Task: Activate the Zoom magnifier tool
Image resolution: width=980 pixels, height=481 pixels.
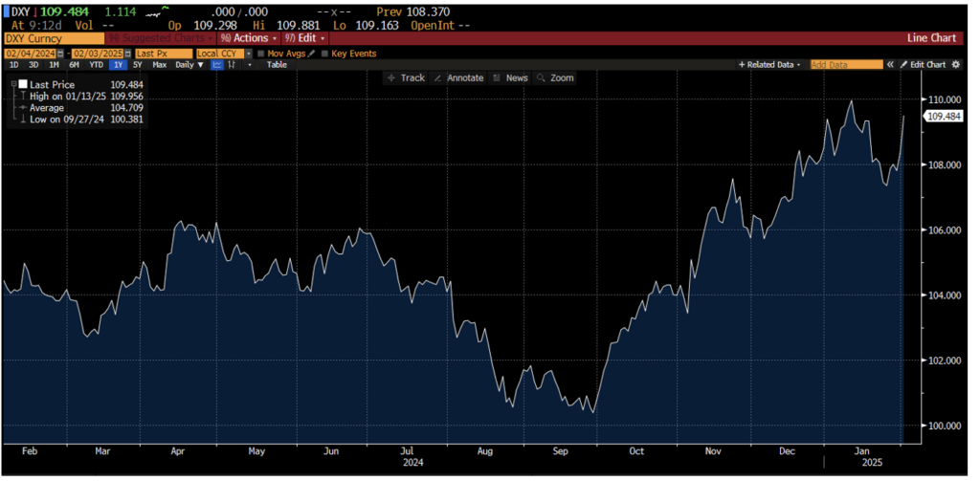Action: [556, 78]
